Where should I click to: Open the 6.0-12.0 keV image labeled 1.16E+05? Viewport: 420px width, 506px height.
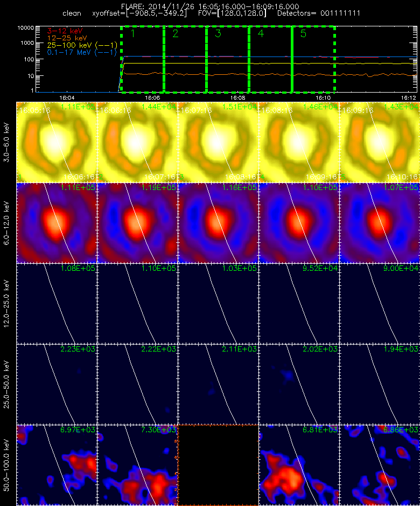(218, 223)
